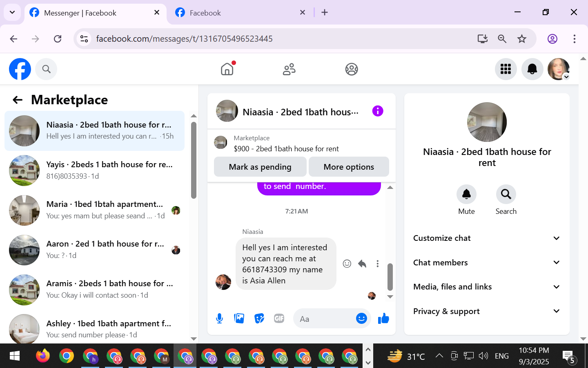Go to the Home feed icon
Screen dimensions: 588x368
point(227,69)
